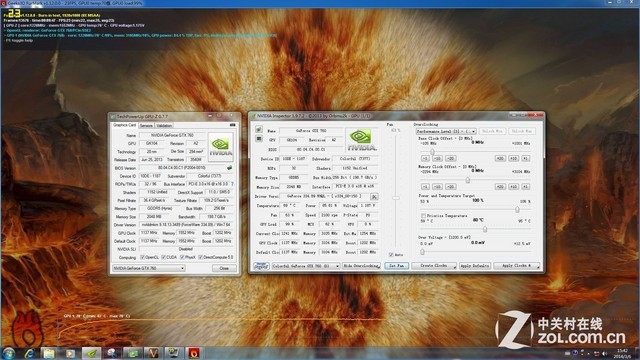The image size is (640, 360).
Task: Toggle Auto fan checkbox in Inspector
Action: click(x=391, y=255)
